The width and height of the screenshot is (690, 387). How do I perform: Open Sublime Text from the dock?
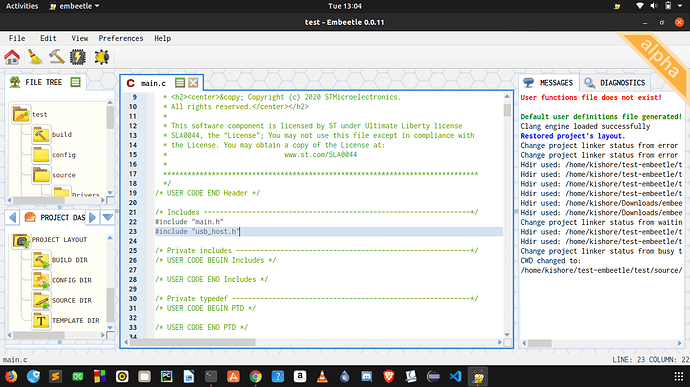[55, 376]
